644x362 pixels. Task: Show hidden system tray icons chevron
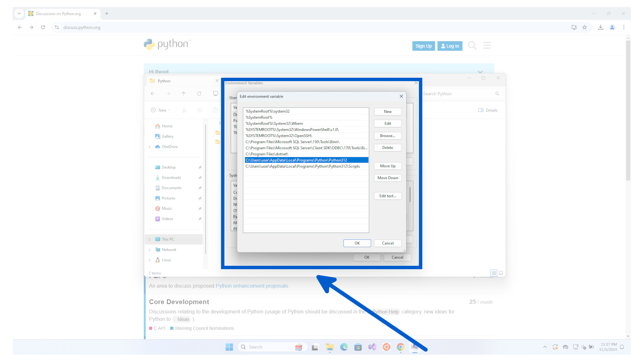[545, 347]
